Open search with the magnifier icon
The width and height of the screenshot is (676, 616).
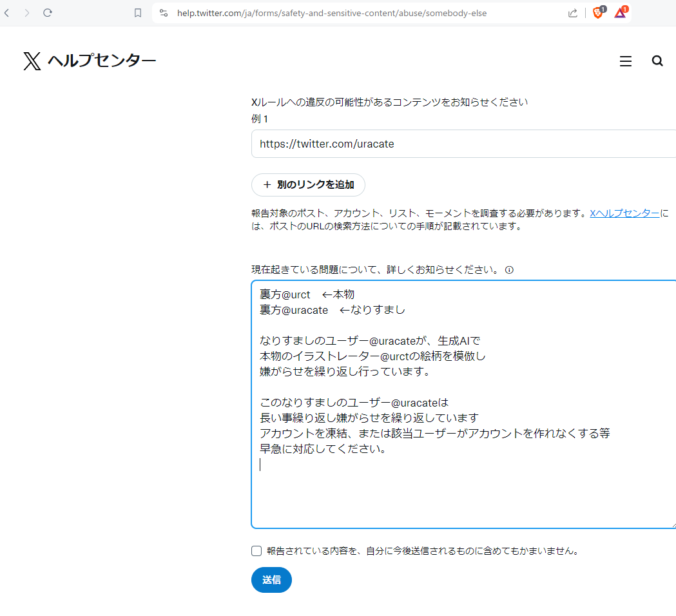(x=657, y=61)
